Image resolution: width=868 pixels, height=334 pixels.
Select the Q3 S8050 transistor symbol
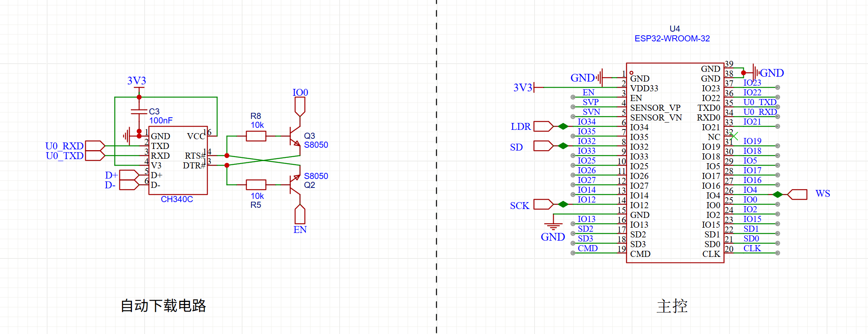(294, 137)
